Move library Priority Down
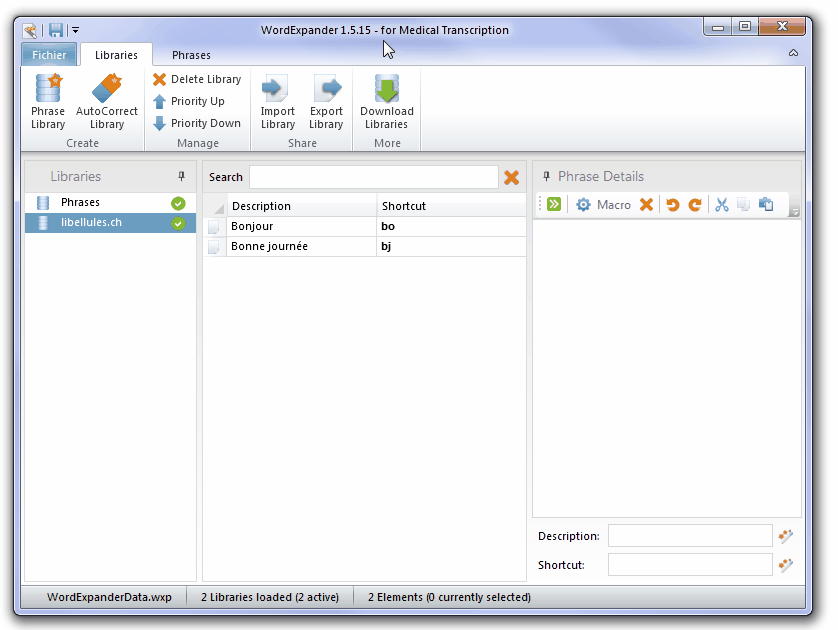Screen dimensions: 838x630 197,123
